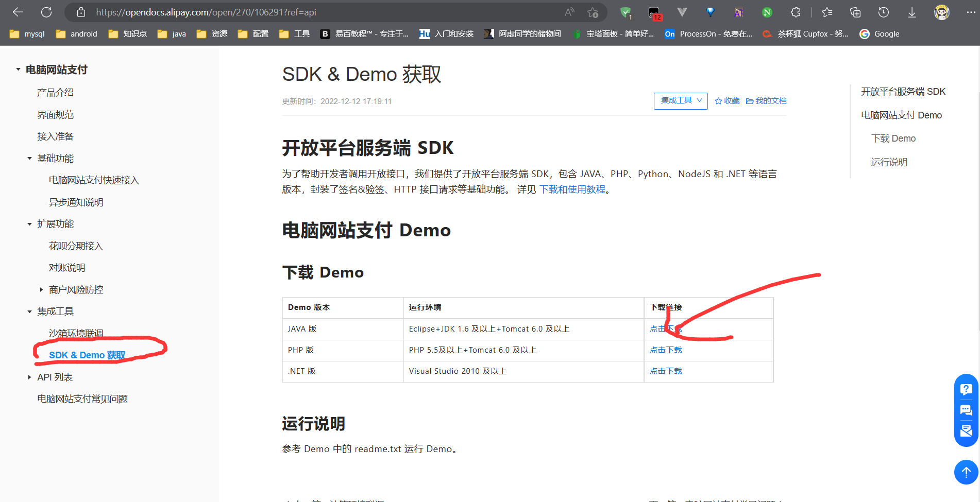
Task: Open the 宝塔面板 bookmark
Action: [613, 34]
